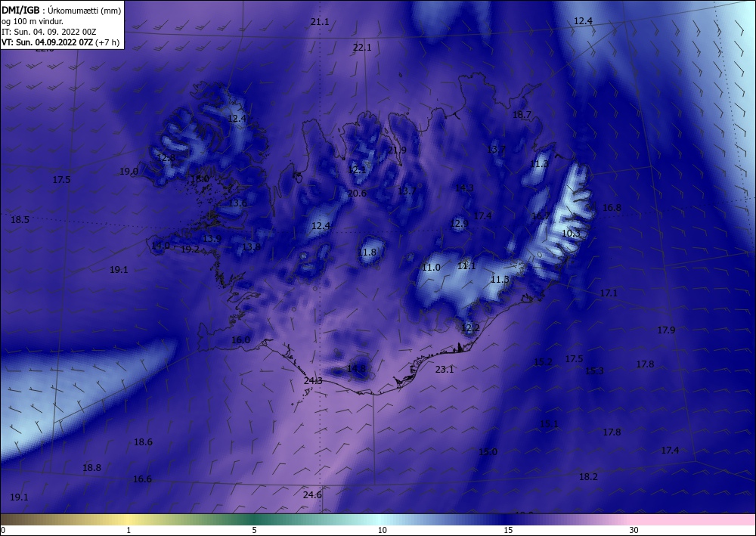Screen dimensions: 756x536
Task: Click the 13.9 value label
Action: coord(212,239)
